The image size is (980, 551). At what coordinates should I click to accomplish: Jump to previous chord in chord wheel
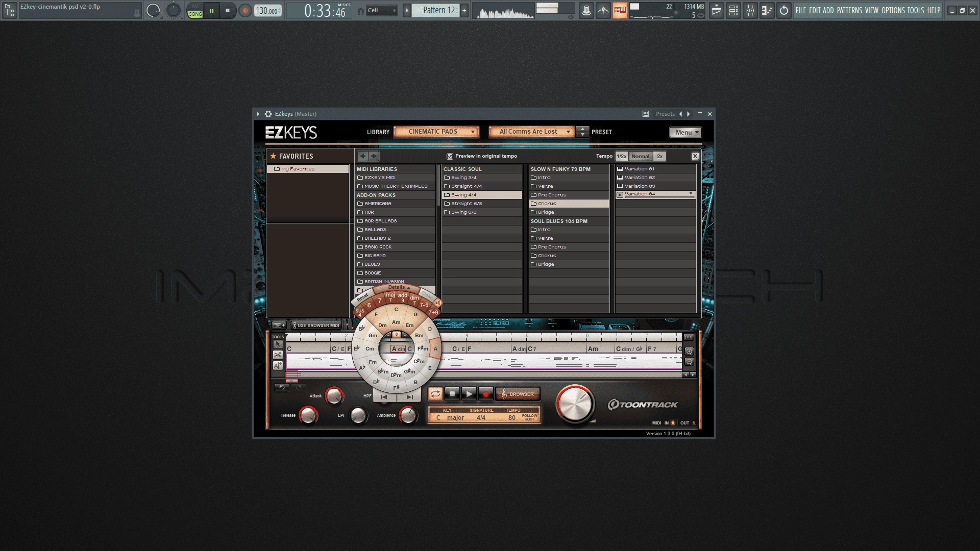click(x=384, y=397)
